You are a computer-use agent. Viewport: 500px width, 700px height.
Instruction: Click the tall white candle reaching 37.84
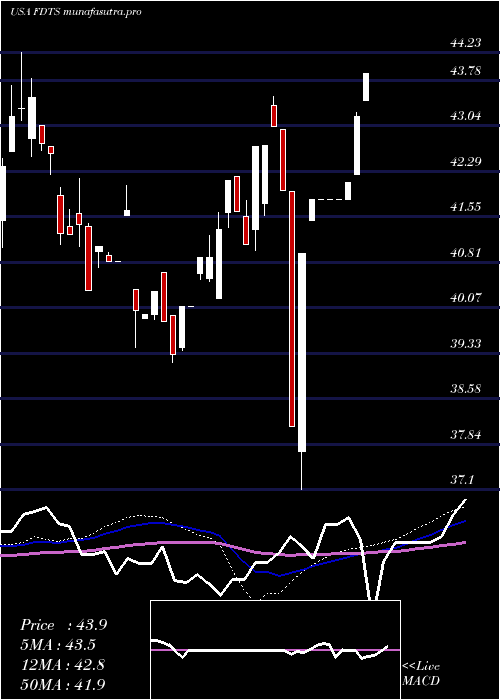coord(302,352)
